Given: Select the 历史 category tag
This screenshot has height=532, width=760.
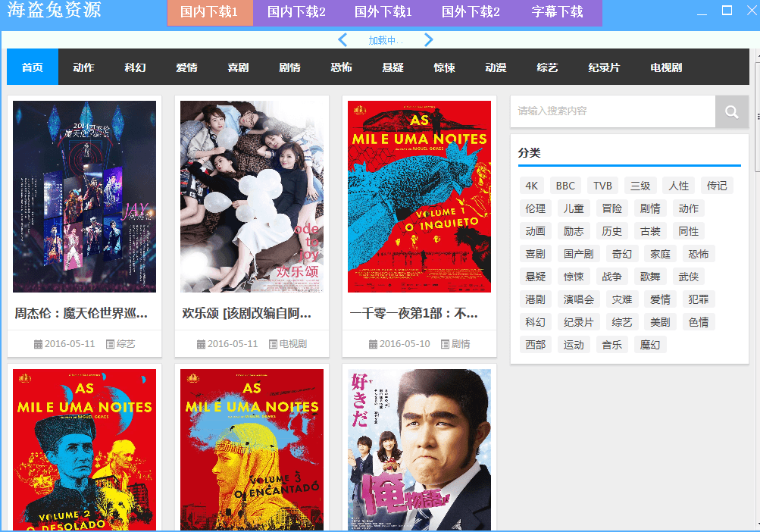Looking at the screenshot, I should (612, 231).
